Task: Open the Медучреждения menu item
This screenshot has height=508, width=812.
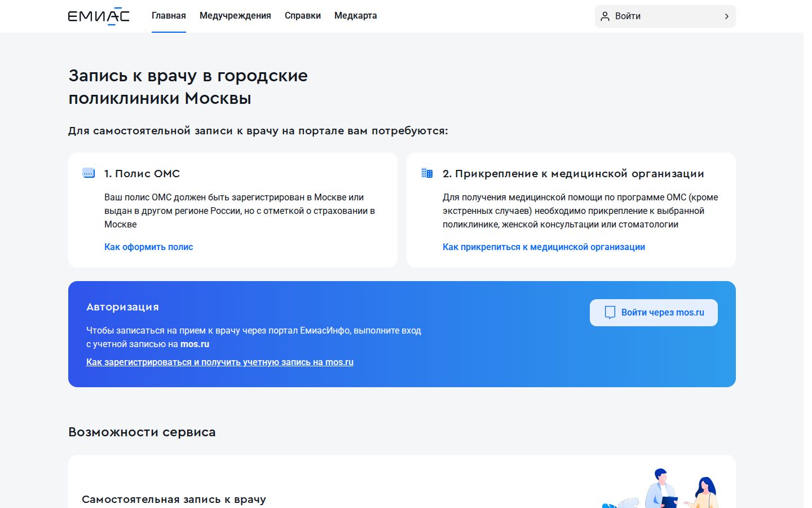Action: [235, 16]
